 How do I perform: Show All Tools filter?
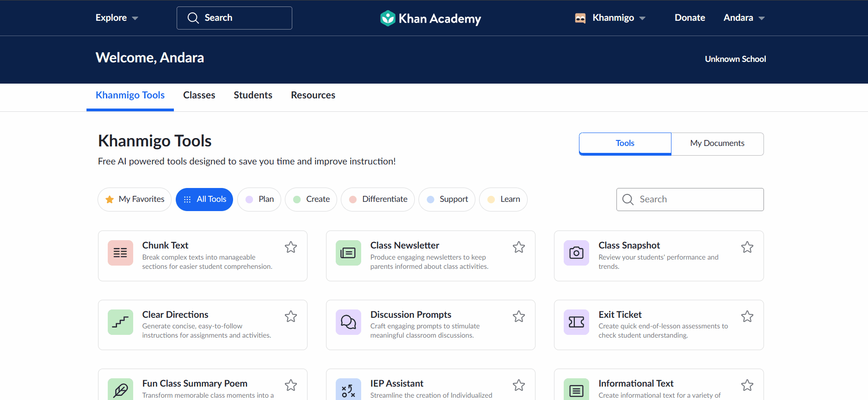click(x=204, y=200)
